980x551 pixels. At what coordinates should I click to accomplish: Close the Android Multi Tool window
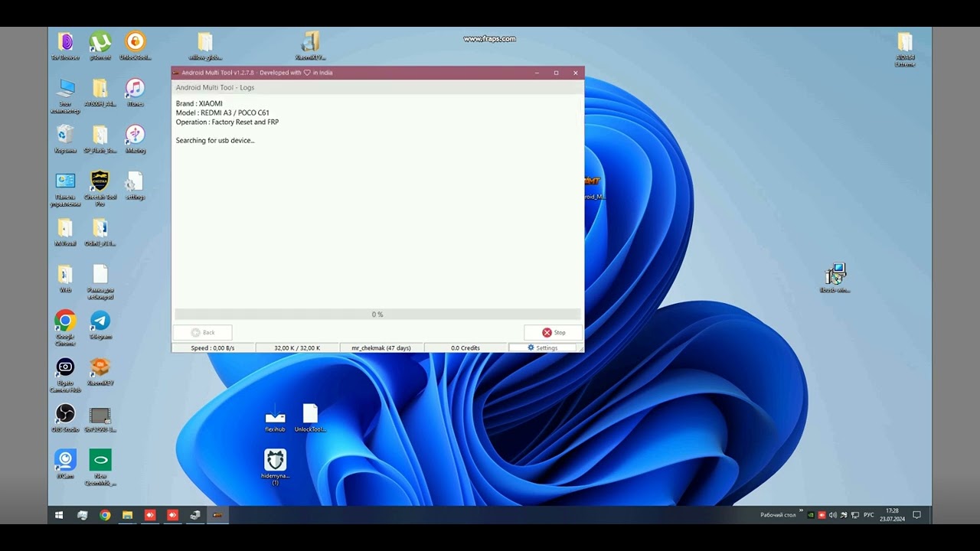coord(576,73)
